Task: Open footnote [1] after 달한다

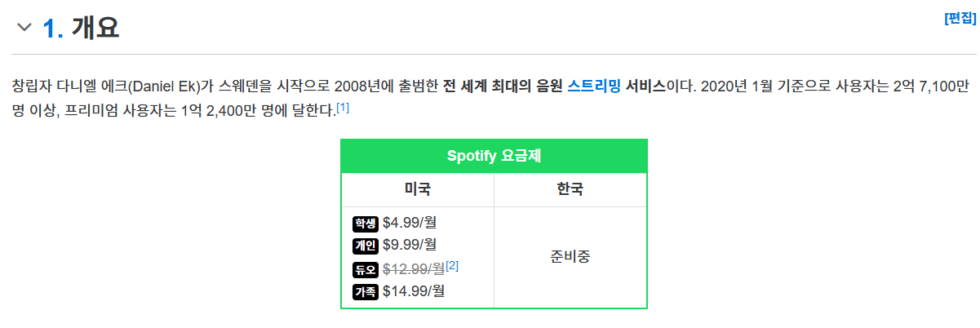Action: [x=343, y=107]
